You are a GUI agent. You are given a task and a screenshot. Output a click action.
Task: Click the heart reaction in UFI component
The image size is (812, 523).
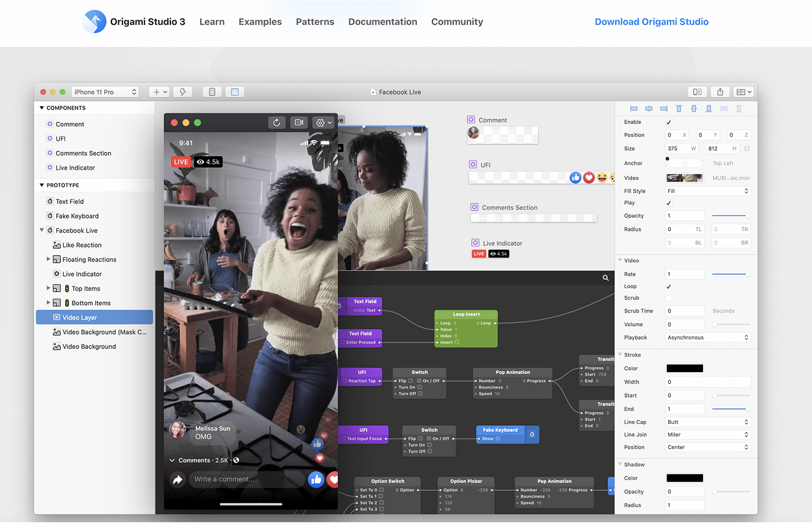tap(589, 177)
